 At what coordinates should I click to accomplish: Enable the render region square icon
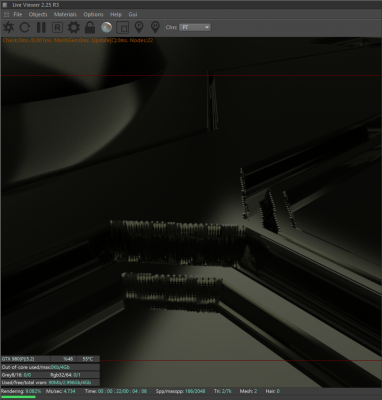(x=123, y=28)
